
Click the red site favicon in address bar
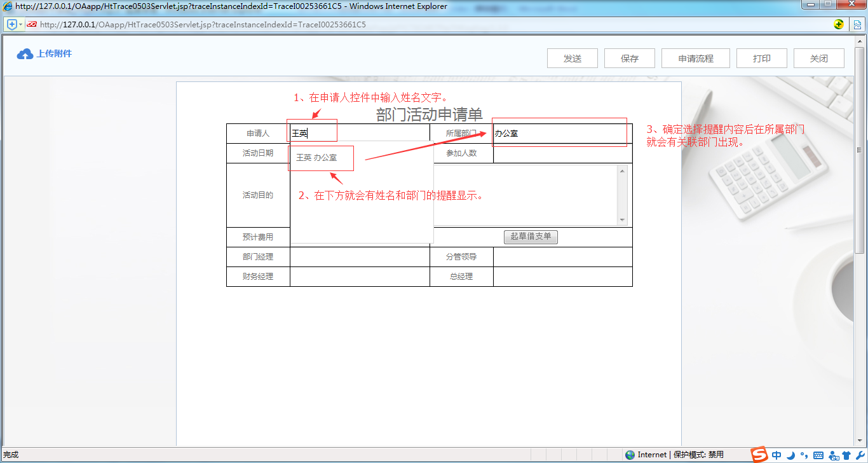coord(32,24)
